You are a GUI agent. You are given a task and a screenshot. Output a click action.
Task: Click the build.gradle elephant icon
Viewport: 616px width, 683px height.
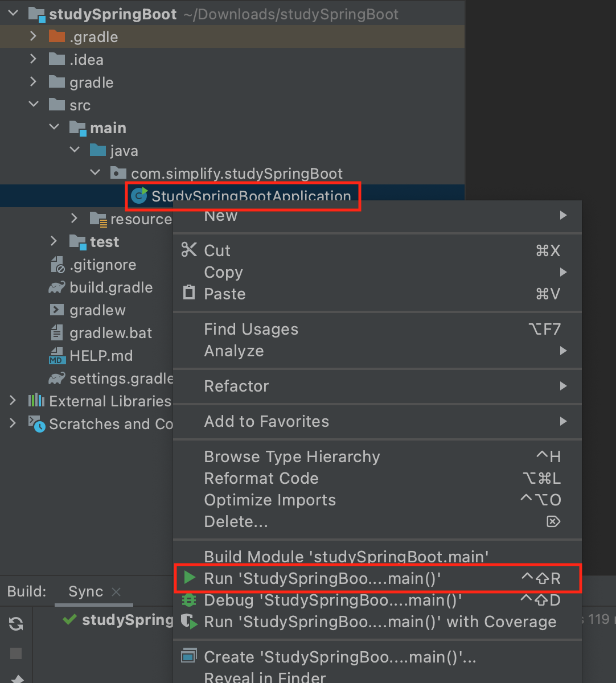pyautogui.click(x=56, y=287)
